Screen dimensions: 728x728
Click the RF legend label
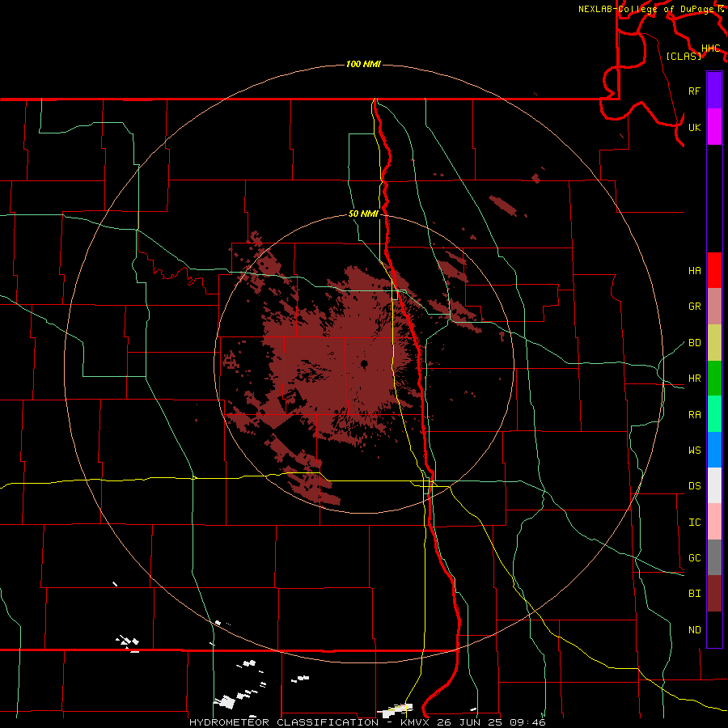point(695,91)
